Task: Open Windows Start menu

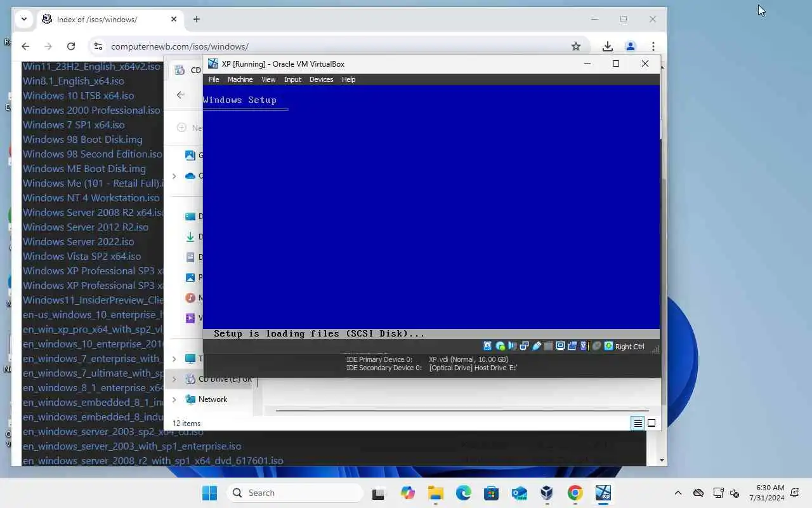Action: (x=209, y=493)
